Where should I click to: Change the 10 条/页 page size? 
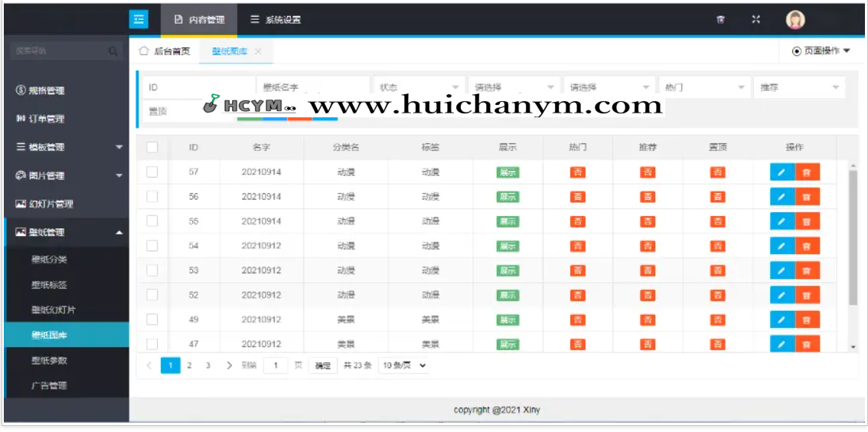pyautogui.click(x=403, y=365)
